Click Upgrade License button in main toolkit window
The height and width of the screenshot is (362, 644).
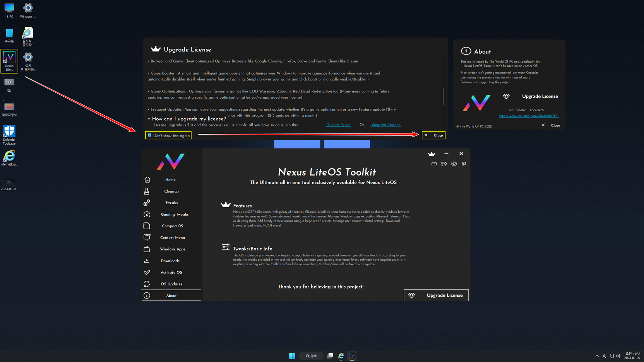pyautogui.click(x=436, y=295)
